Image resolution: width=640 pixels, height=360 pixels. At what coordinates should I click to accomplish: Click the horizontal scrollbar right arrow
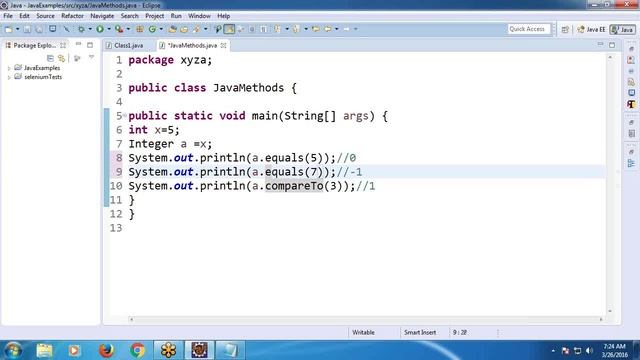tap(601, 320)
